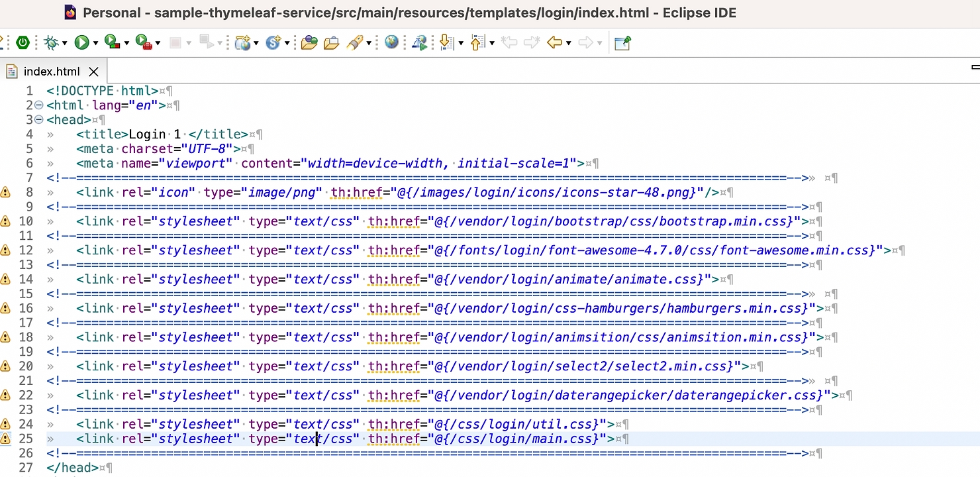The width and height of the screenshot is (980, 477).
Task: Select the index.html editor tab
Action: point(51,72)
